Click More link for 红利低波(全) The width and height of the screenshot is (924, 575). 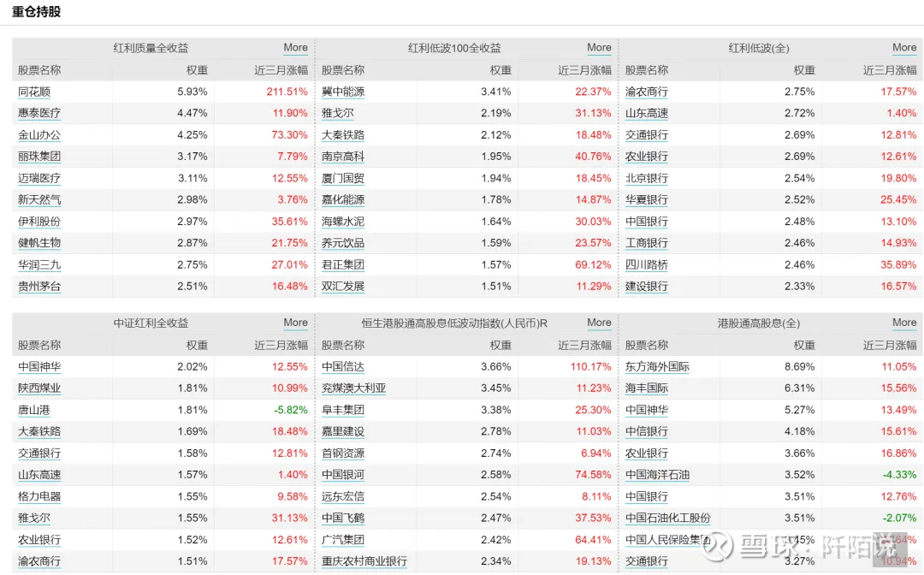coord(904,48)
